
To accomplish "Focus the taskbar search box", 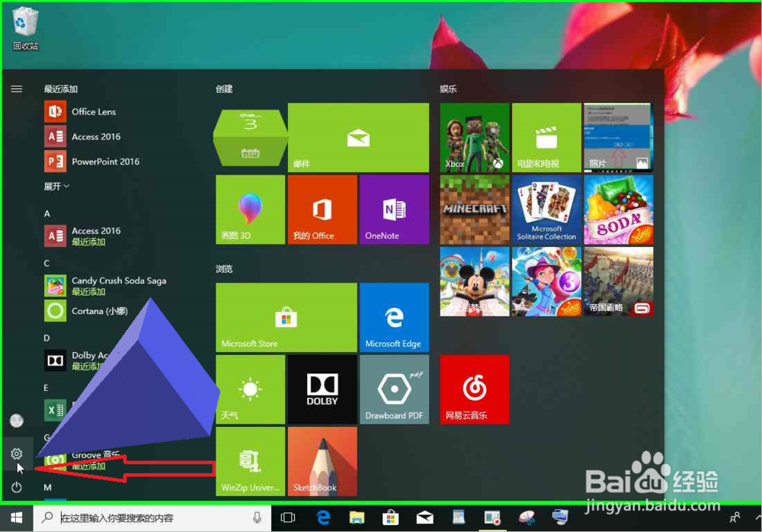I will point(152,518).
